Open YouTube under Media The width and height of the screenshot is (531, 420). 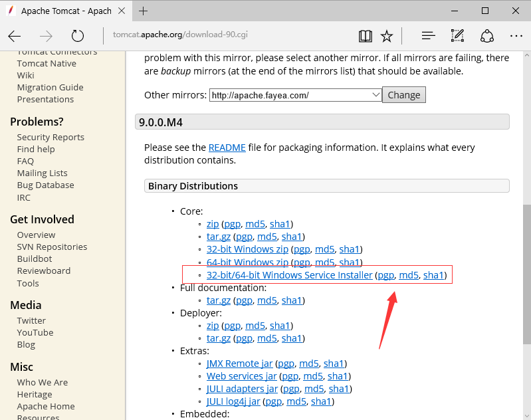[x=35, y=333]
